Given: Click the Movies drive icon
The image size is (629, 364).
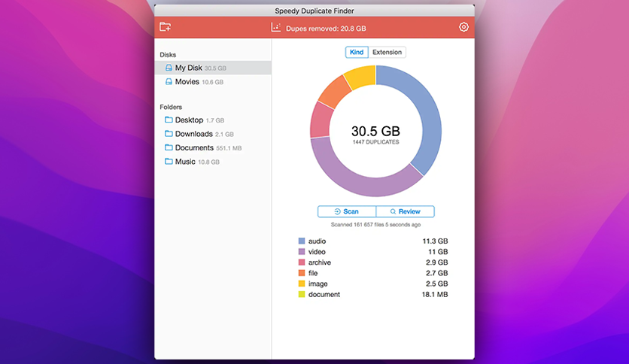Looking at the screenshot, I should (169, 82).
